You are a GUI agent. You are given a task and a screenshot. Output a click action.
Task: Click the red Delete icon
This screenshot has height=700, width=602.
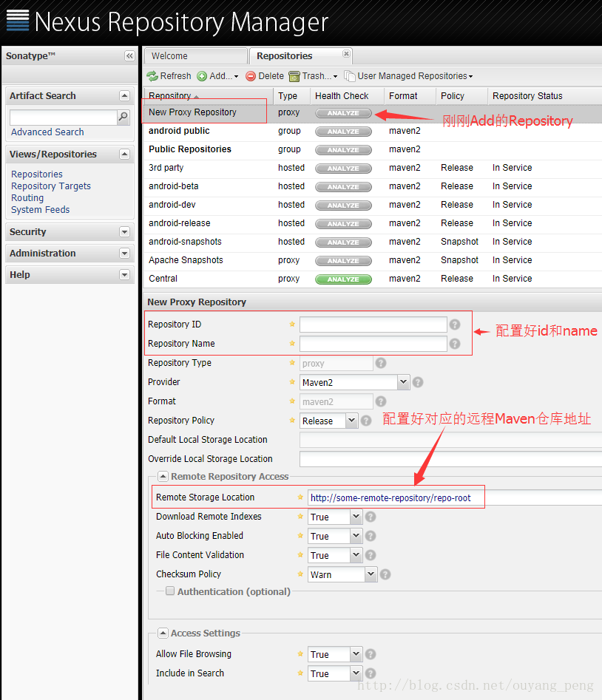click(251, 76)
